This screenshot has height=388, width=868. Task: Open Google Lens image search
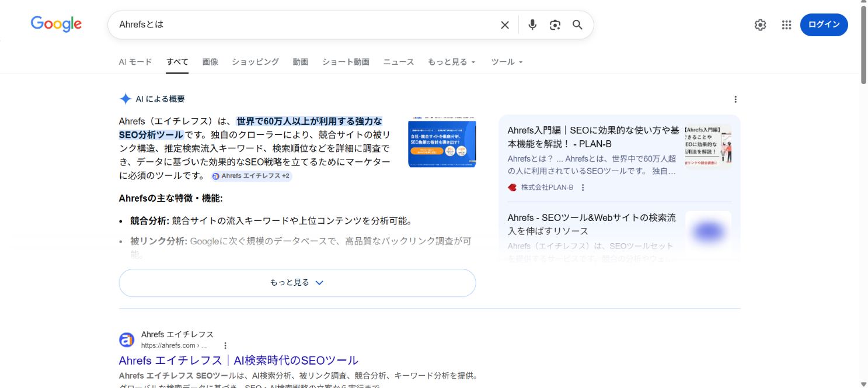coord(555,25)
